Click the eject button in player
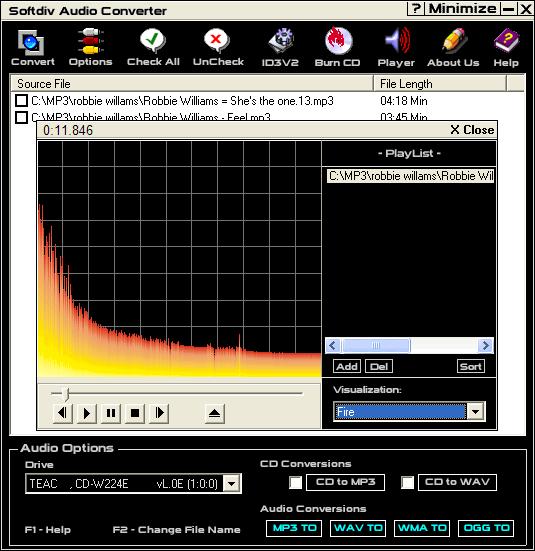The width and height of the screenshot is (535, 551). pos(214,413)
